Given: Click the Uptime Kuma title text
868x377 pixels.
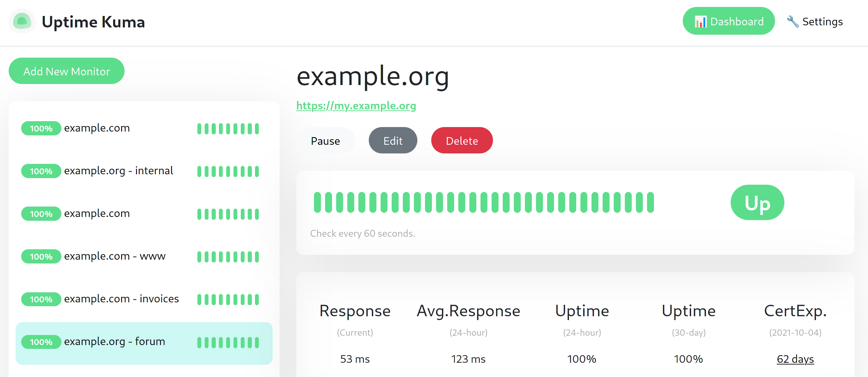Looking at the screenshot, I should [x=93, y=22].
